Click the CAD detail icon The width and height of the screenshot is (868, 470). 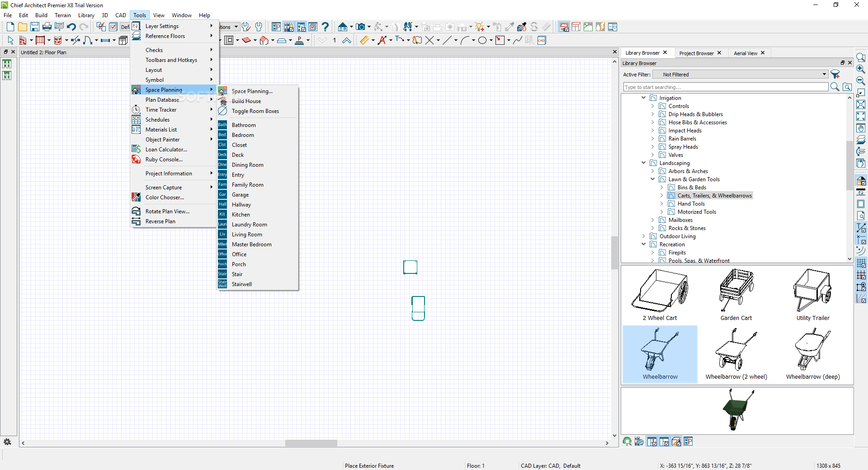[x=542, y=41]
